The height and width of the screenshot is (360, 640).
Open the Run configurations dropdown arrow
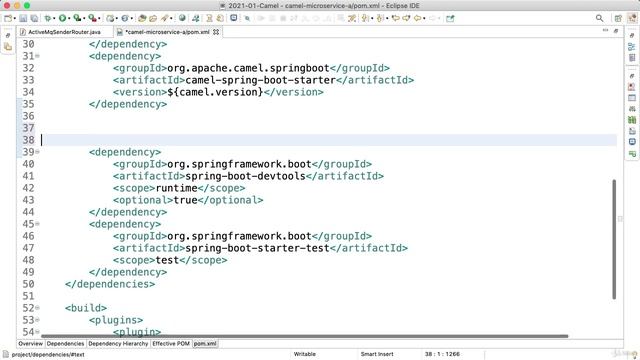coord(69,19)
